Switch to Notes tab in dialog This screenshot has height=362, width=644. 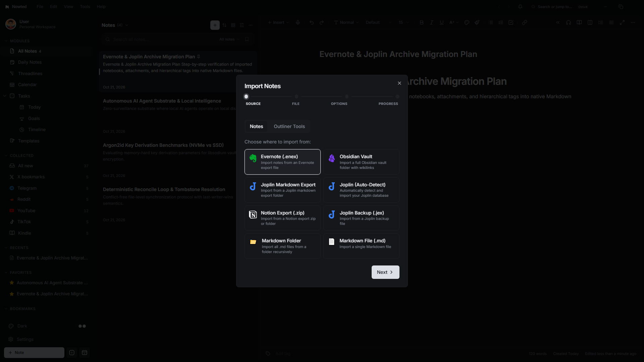[x=256, y=126]
